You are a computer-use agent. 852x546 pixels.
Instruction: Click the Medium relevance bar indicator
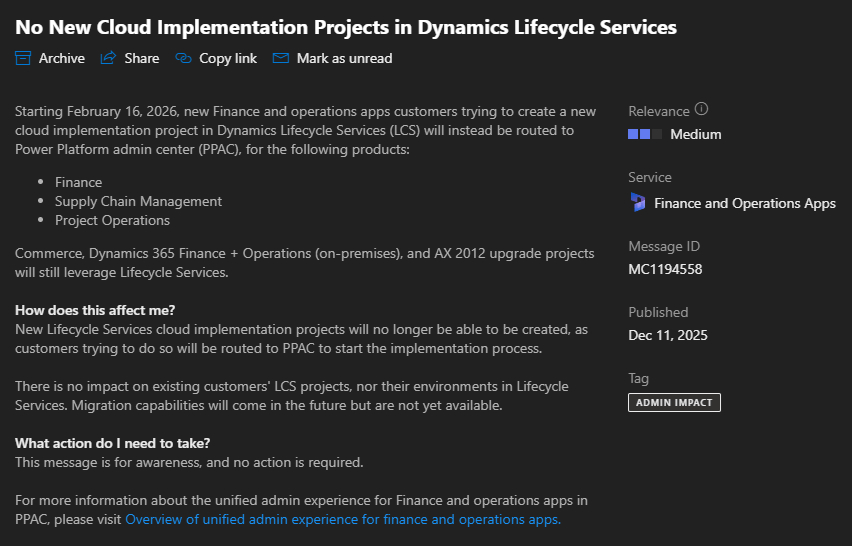coord(645,134)
